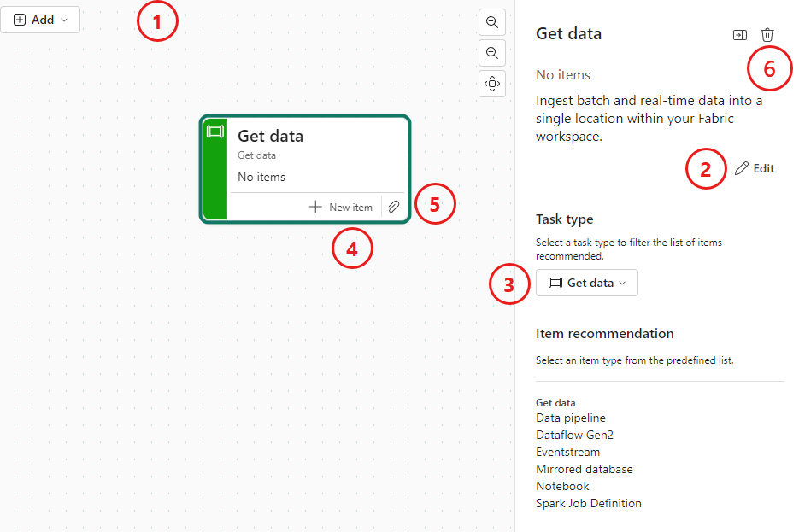Choose Spark Job Definition recommendation

tap(589, 503)
